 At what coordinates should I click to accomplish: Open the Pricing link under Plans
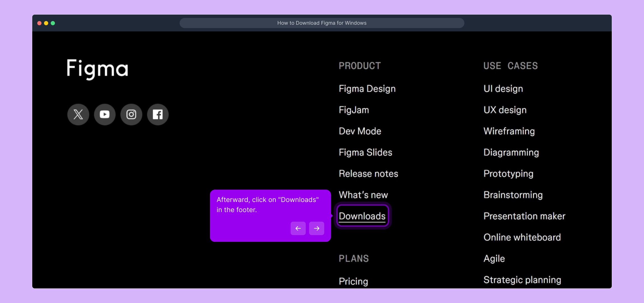click(x=353, y=281)
